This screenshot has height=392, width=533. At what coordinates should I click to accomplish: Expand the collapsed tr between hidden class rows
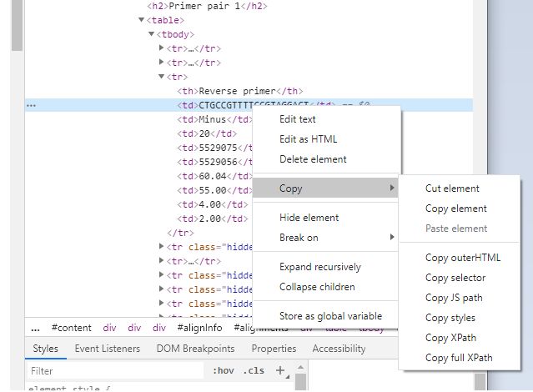coord(162,260)
